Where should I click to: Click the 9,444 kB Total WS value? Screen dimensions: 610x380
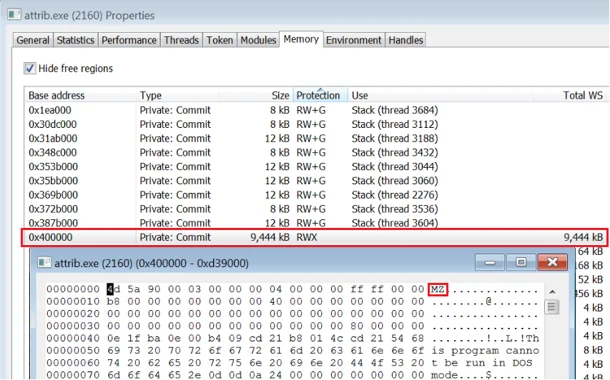coord(583,237)
